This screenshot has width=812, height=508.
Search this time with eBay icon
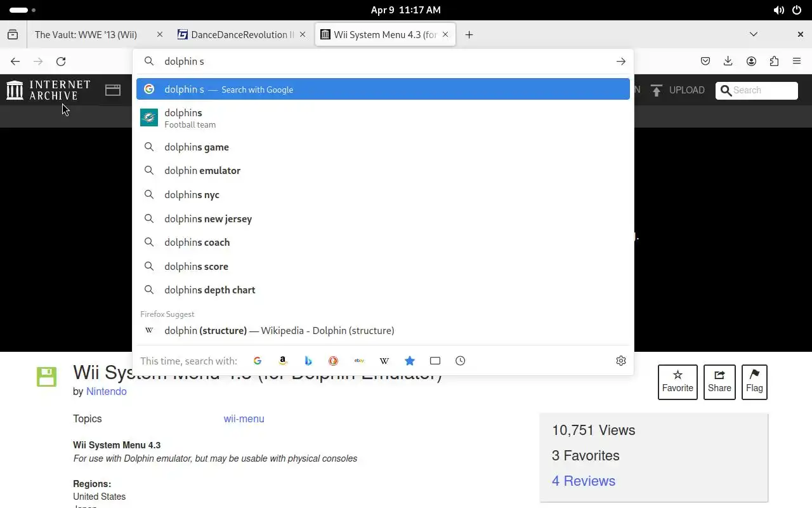[x=359, y=361]
